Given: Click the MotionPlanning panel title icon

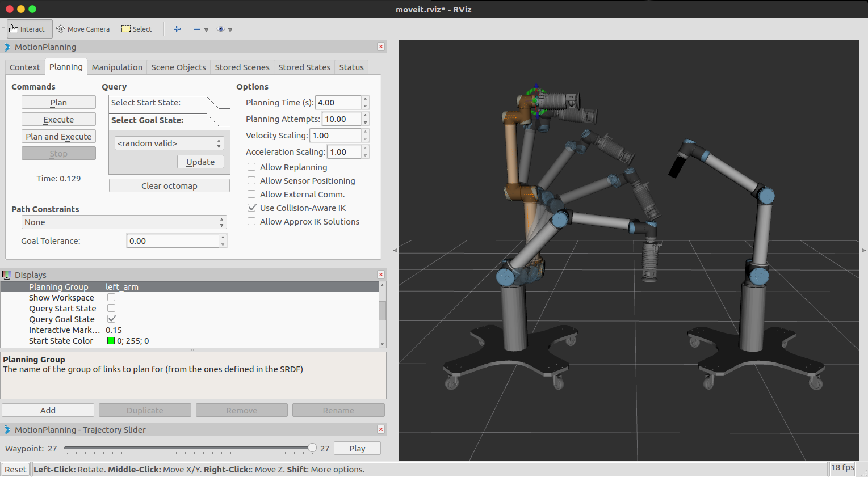Looking at the screenshot, I should [x=7, y=47].
